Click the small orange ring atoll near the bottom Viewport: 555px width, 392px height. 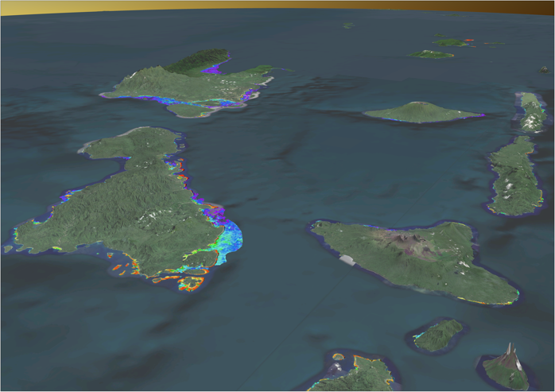click(x=338, y=356)
